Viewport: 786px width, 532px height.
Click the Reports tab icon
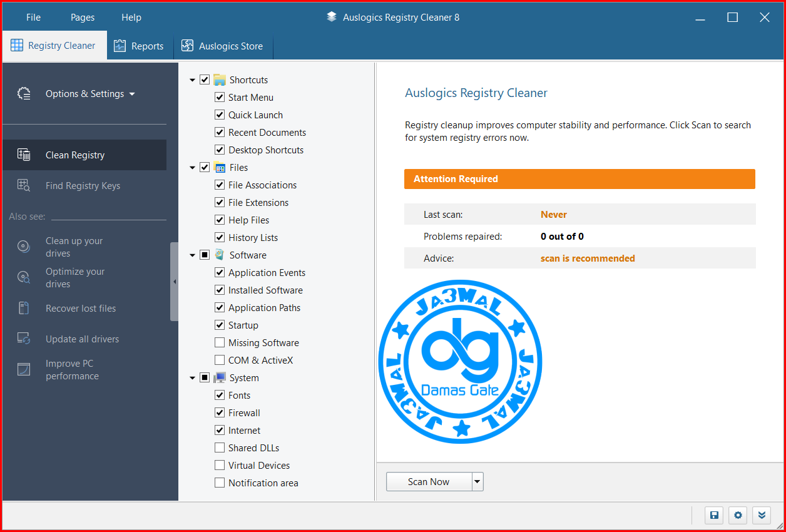coord(120,46)
